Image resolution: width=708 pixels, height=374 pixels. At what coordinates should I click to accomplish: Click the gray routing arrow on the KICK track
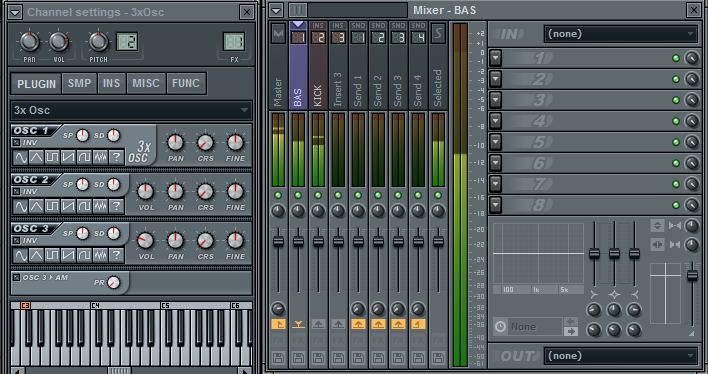tap(318, 324)
